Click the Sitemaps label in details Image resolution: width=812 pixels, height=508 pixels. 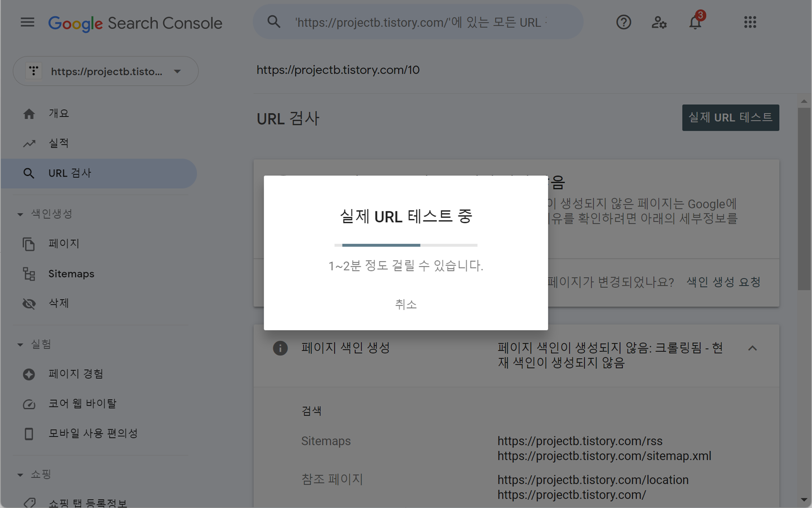point(326,441)
